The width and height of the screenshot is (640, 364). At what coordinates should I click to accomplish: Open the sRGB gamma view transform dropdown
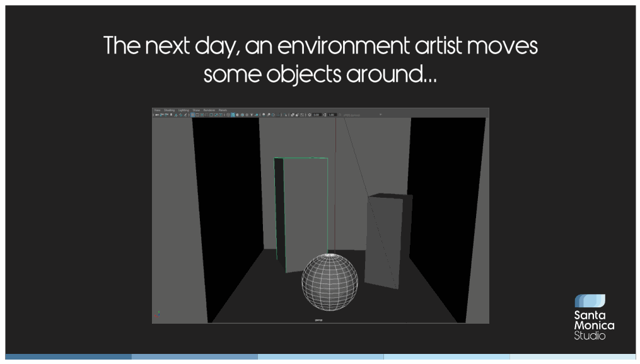pyautogui.click(x=362, y=115)
